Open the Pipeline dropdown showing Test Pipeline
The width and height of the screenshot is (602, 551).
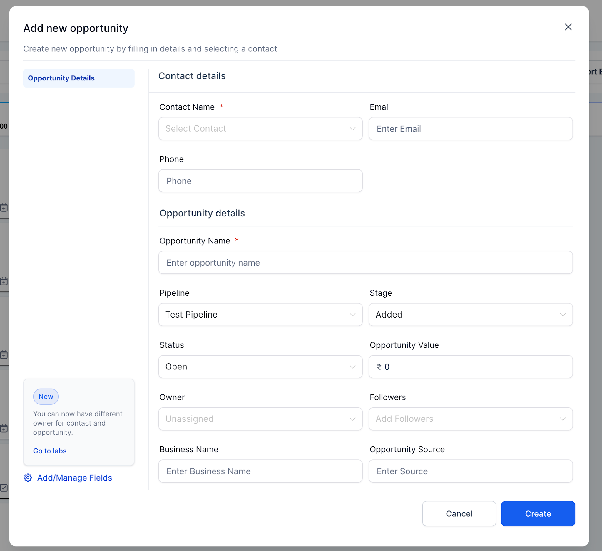(x=260, y=315)
